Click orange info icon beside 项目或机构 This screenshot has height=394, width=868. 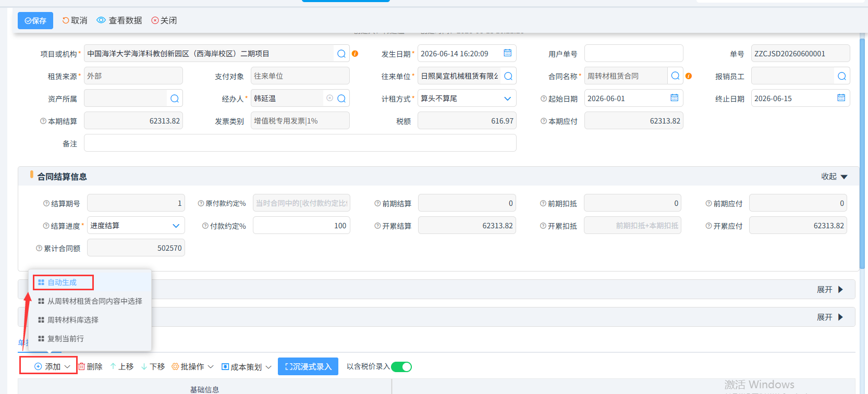(x=355, y=54)
